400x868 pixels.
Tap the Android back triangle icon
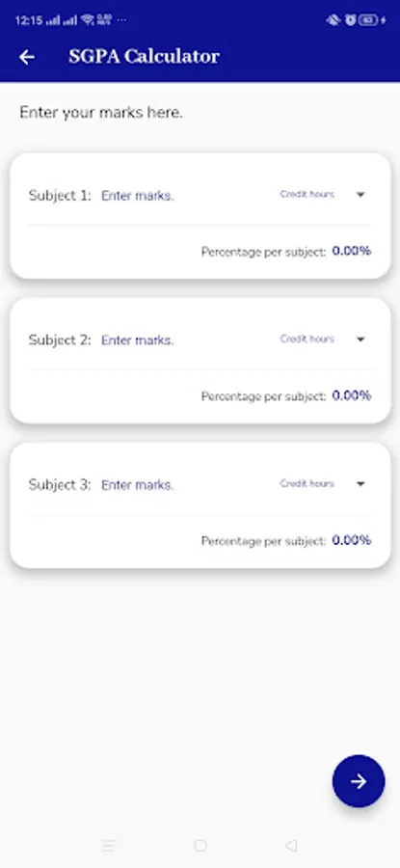[291, 845]
